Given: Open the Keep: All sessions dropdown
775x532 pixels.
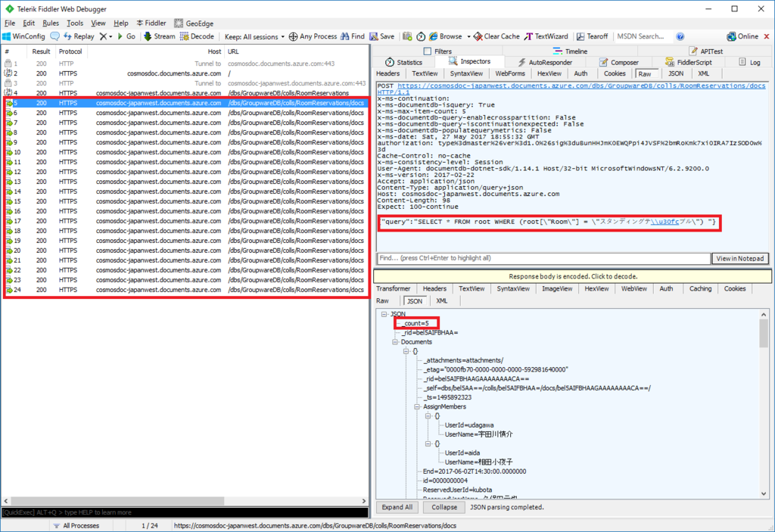Looking at the screenshot, I should [x=254, y=36].
